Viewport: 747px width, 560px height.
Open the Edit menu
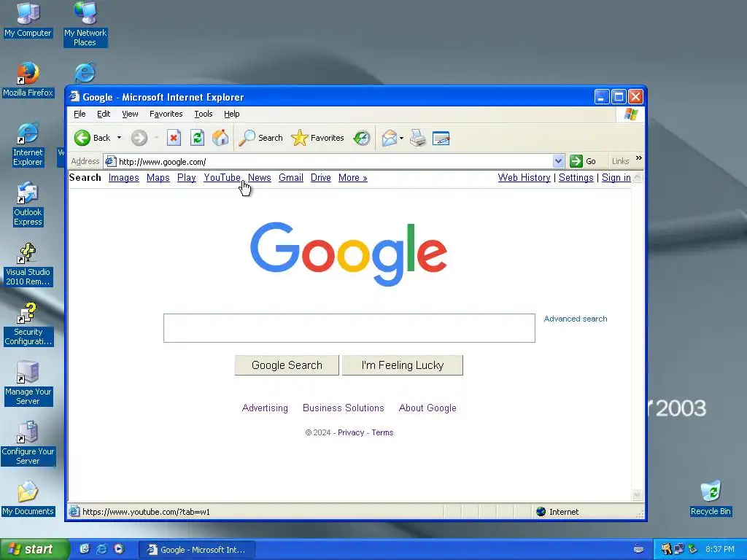pos(104,114)
